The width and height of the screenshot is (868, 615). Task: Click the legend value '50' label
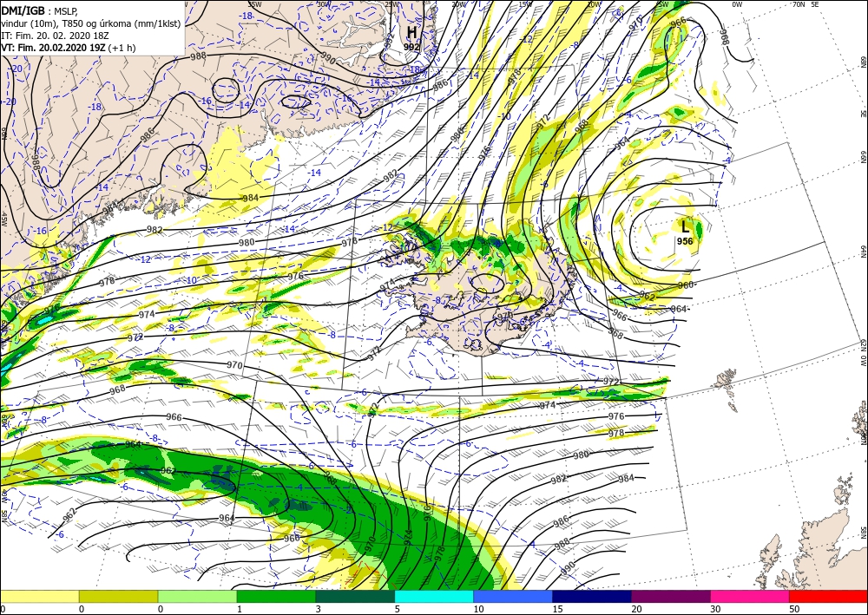[794, 609]
